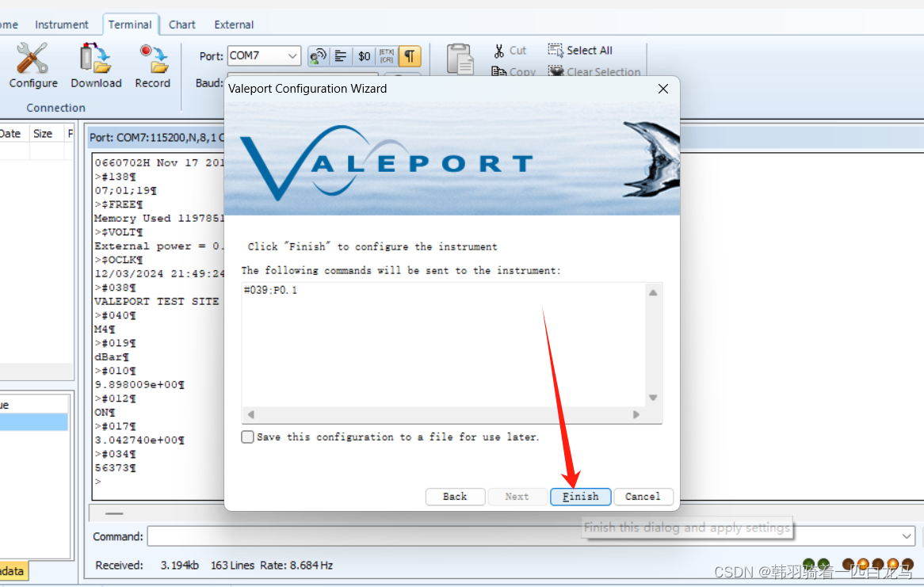Switch to the Instrument tab
This screenshot has height=587, width=924.
tap(61, 25)
